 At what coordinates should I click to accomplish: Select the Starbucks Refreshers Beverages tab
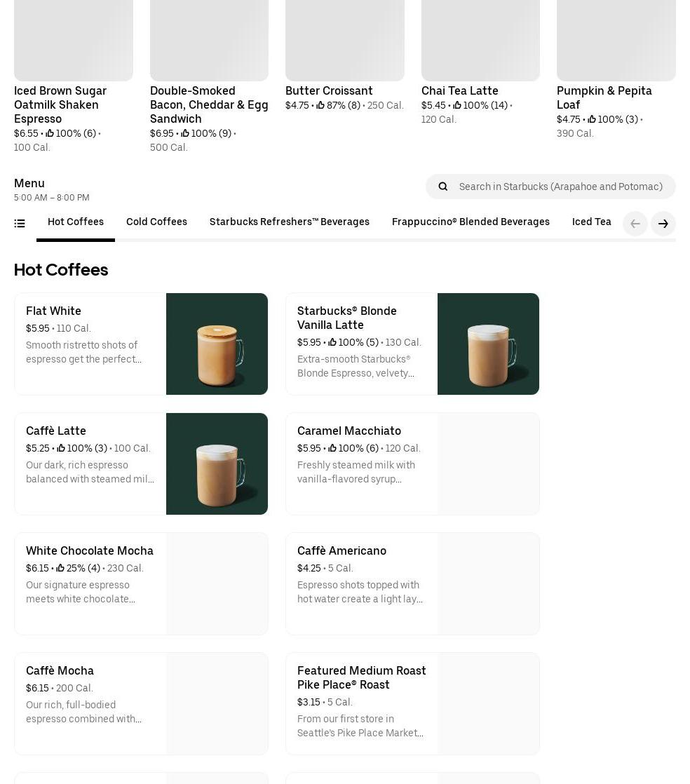click(289, 222)
